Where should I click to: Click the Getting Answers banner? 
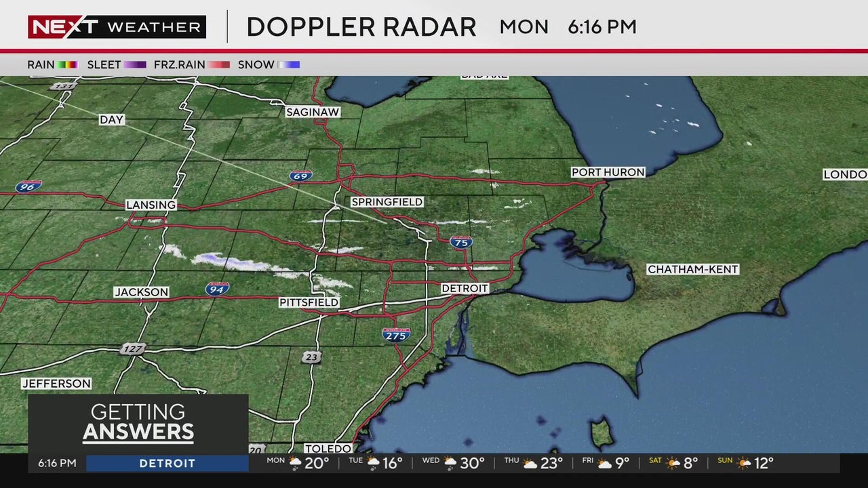pos(138,423)
